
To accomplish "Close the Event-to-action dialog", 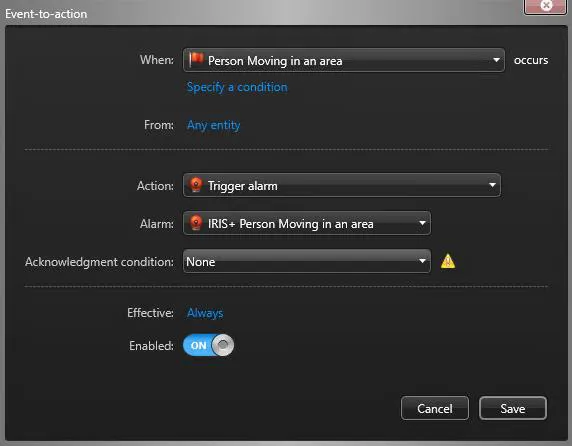I will (x=545, y=6).
